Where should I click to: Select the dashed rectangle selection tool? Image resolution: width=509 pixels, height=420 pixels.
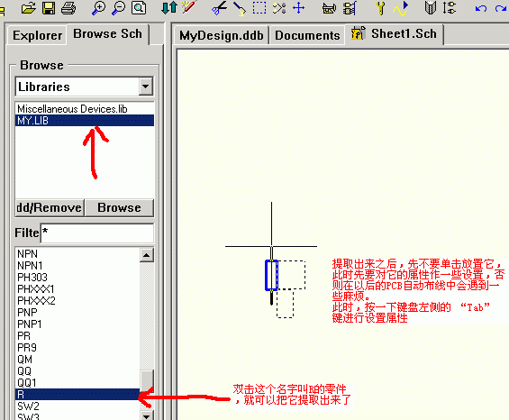point(259,7)
